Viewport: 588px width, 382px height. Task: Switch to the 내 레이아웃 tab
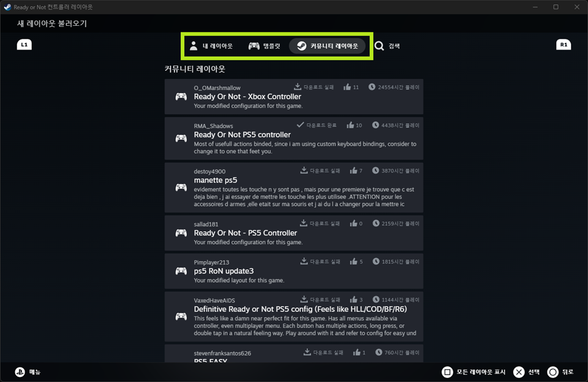[211, 46]
